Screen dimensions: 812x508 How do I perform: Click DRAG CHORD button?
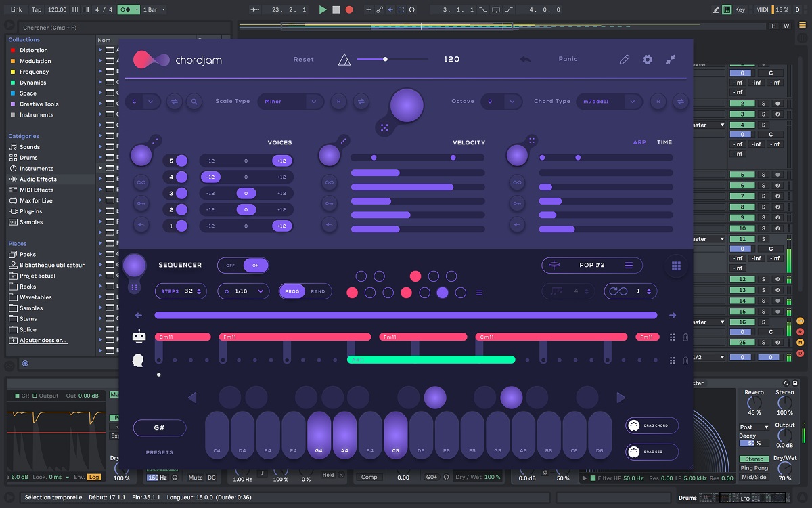(x=652, y=425)
